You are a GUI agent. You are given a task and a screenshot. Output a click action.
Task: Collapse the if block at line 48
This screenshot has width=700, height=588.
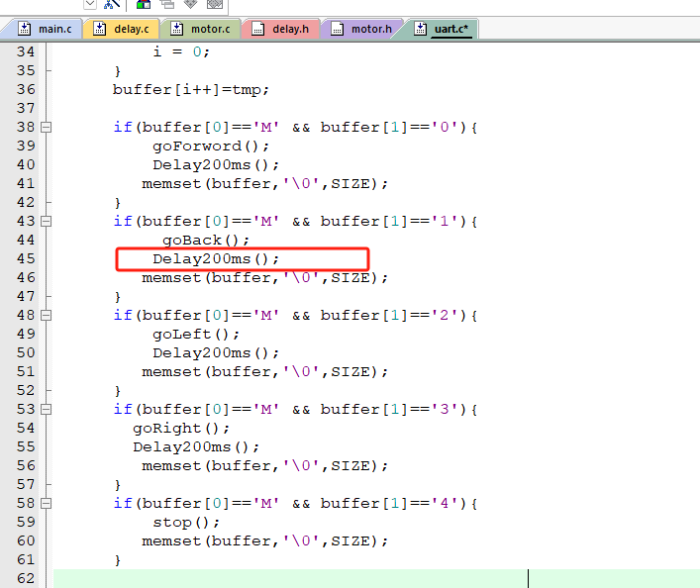pos(46,316)
